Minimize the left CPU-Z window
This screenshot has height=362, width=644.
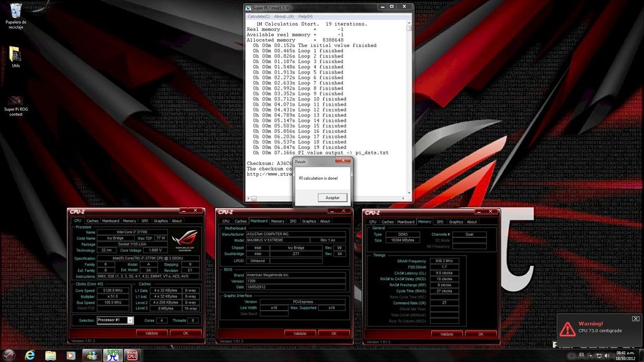[184, 211]
